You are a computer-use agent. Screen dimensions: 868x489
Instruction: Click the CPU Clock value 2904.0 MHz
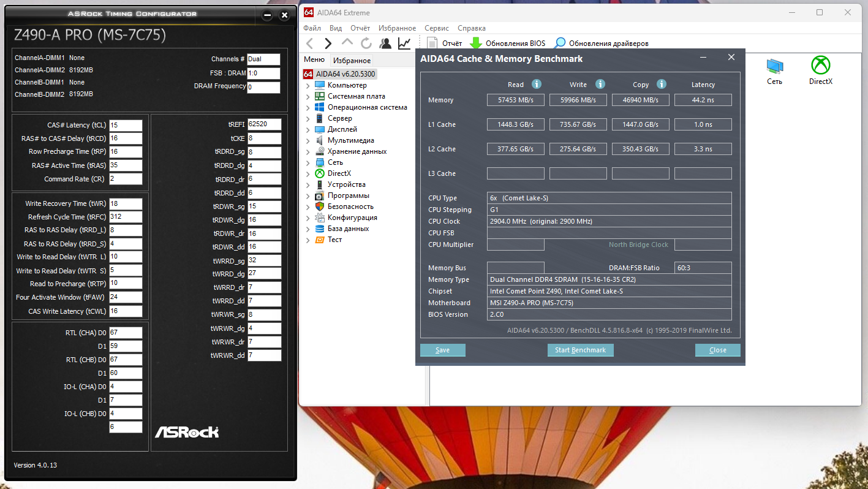609,221
